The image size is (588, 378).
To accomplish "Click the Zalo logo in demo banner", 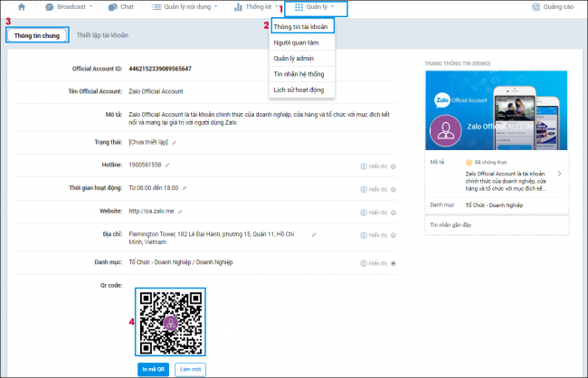I will (x=442, y=100).
